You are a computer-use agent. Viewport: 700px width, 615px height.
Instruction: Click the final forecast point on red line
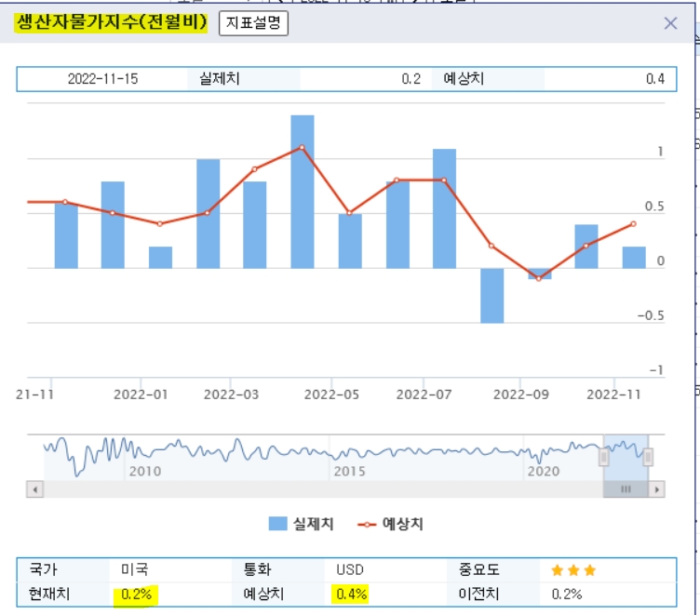pos(634,223)
